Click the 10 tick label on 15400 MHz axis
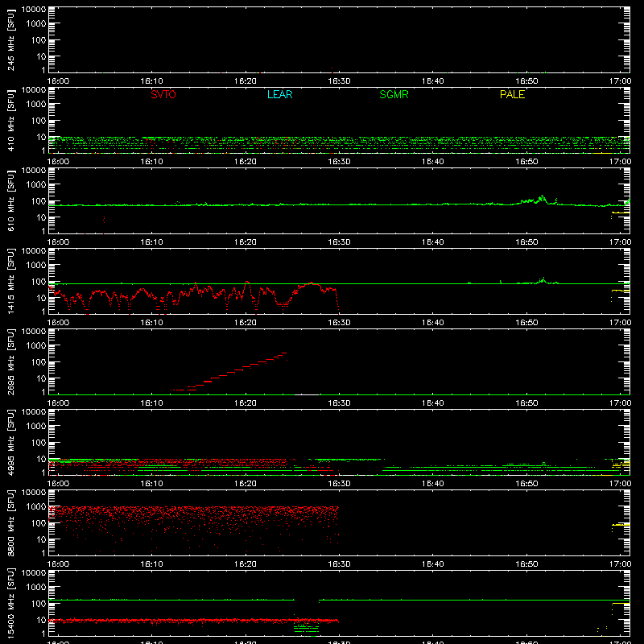Viewport: 644px width, 644px height. tap(41, 620)
